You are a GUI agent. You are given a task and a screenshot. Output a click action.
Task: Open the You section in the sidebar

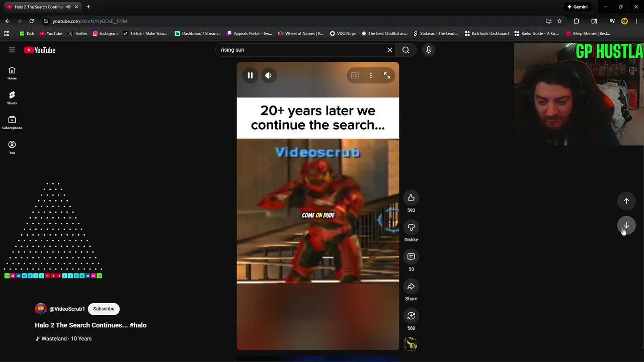tap(12, 147)
